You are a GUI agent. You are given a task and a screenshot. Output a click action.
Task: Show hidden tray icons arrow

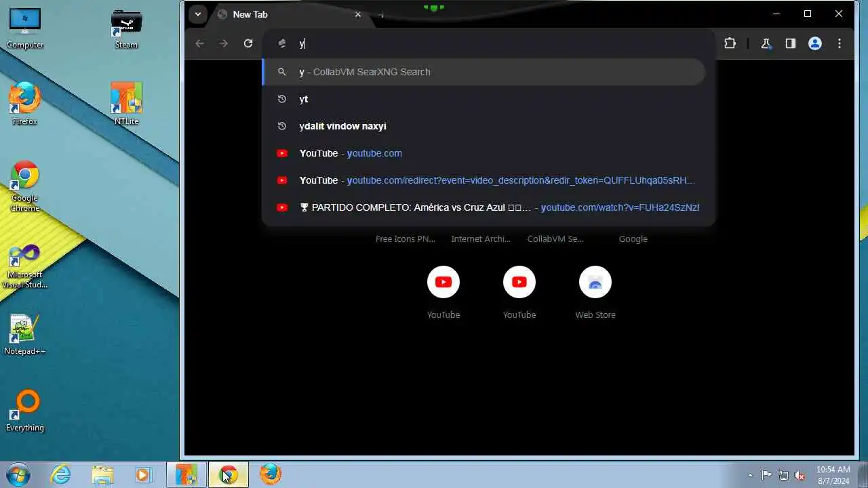tap(750, 475)
